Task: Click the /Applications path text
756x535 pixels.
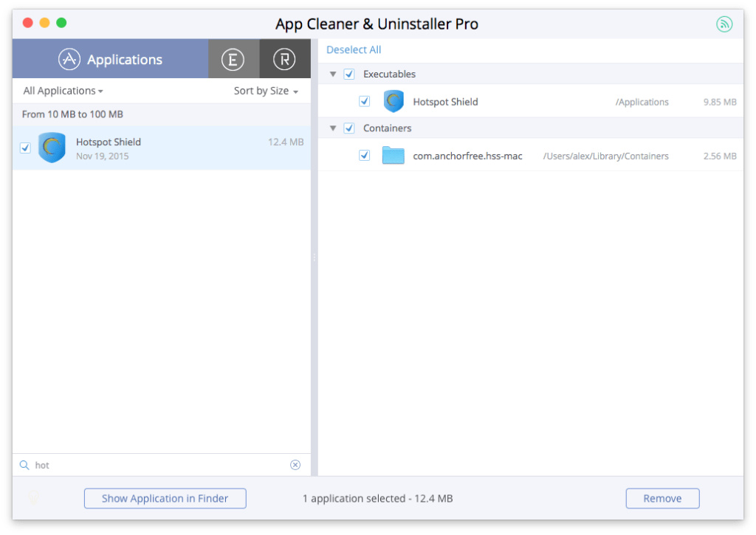Action: (x=642, y=102)
